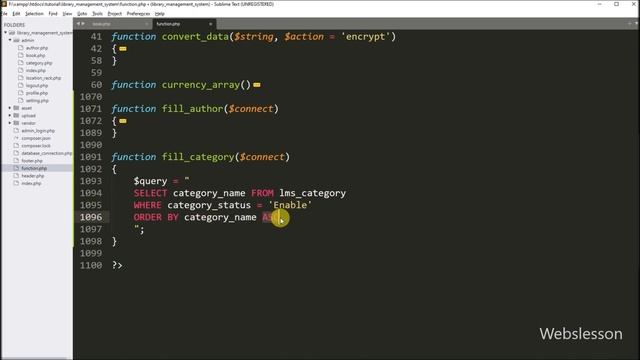Click line number 1091 in the gutter

[91, 157]
